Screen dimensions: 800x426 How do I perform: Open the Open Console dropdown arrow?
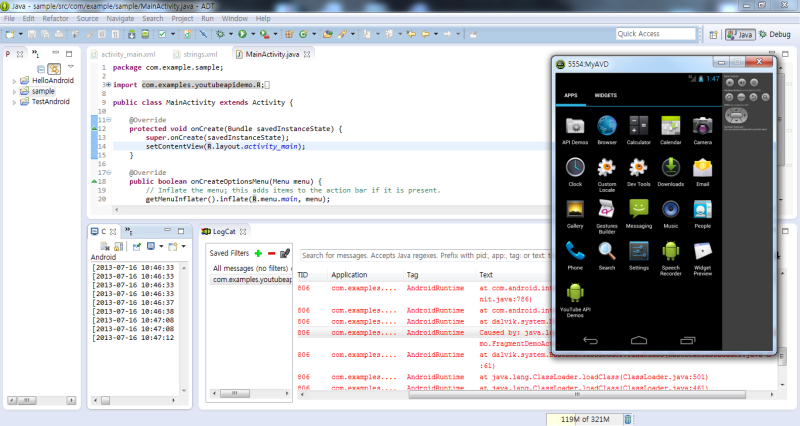(x=183, y=246)
